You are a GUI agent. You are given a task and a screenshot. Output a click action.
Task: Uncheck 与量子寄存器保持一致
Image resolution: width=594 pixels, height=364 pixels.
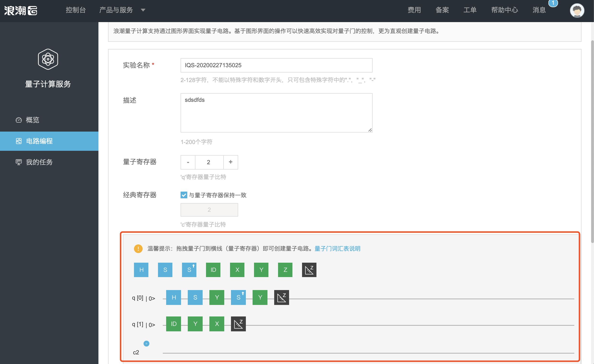184,195
